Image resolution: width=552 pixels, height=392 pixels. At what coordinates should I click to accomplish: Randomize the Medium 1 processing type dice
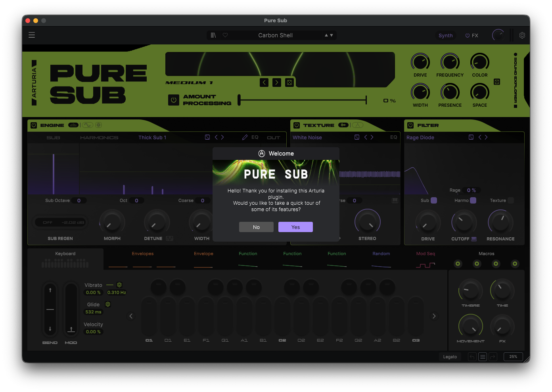[x=289, y=83]
